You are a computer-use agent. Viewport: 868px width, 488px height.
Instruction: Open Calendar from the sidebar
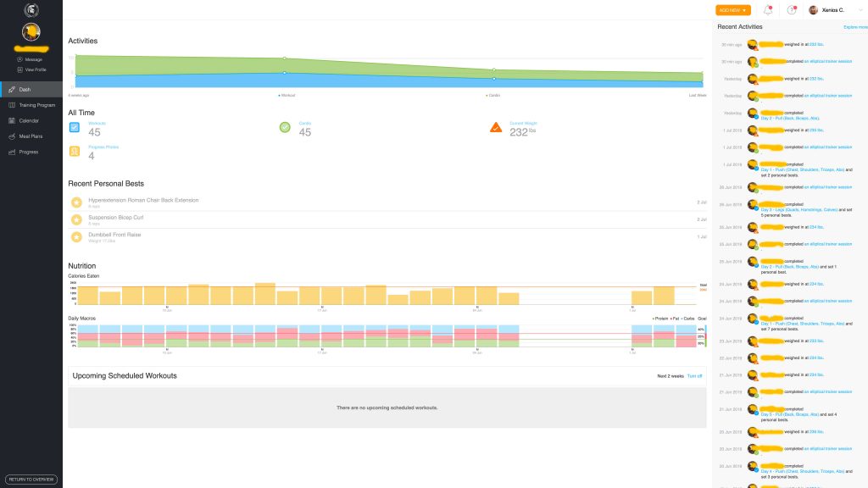pyautogui.click(x=31, y=120)
